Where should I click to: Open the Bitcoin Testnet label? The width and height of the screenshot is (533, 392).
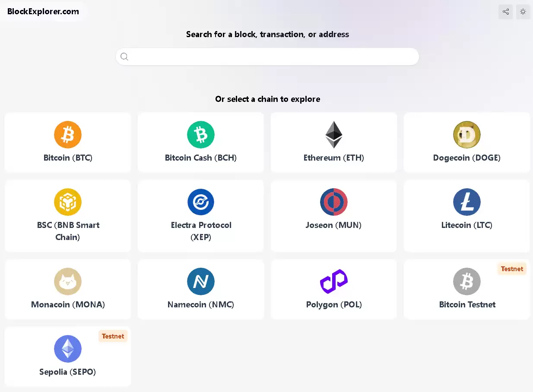(467, 304)
